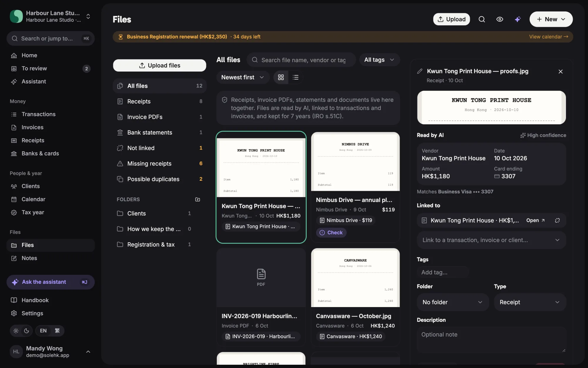The width and height of the screenshot is (588, 368).
Task: Open the AI sparkle assistant icon in header
Action: click(x=517, y=19)
